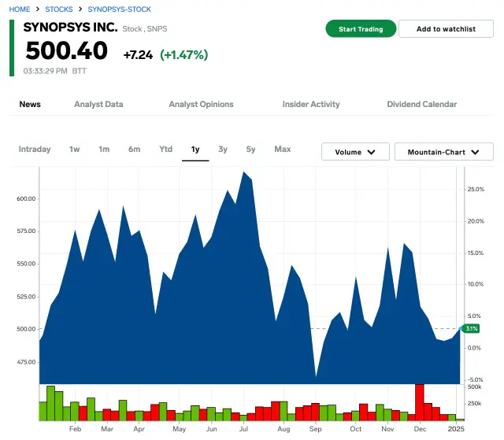Open the STOCKS breadcrumb link
This screenshot has height=440, width=504.
(59, 9)
